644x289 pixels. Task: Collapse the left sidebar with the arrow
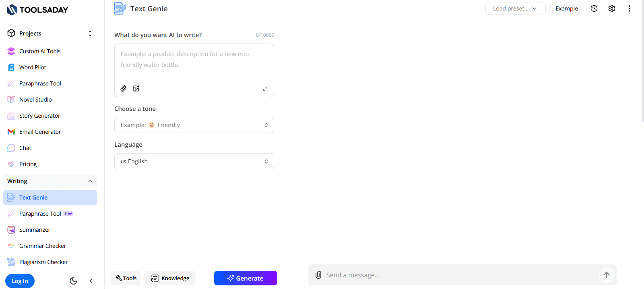coord(91,281)
